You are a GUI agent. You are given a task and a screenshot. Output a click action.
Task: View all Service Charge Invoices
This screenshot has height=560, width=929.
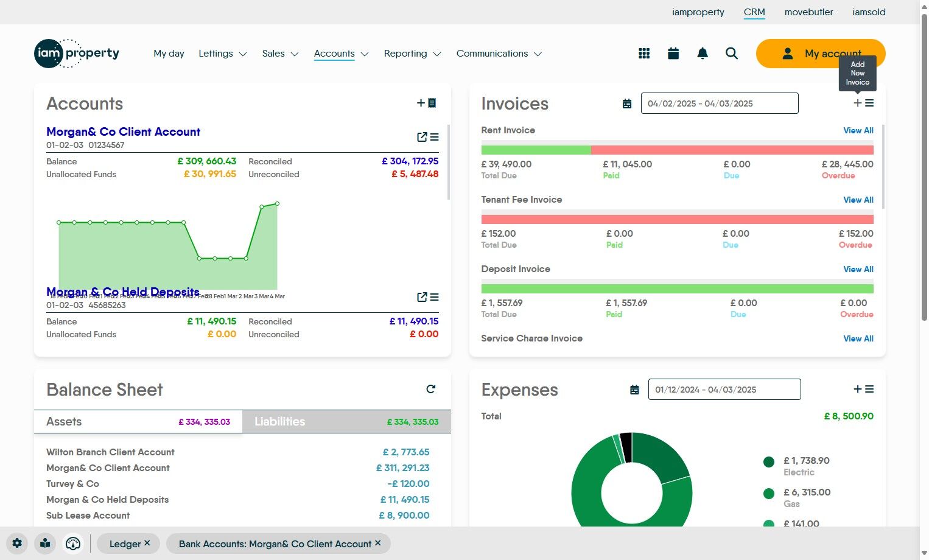click(858, 338)
